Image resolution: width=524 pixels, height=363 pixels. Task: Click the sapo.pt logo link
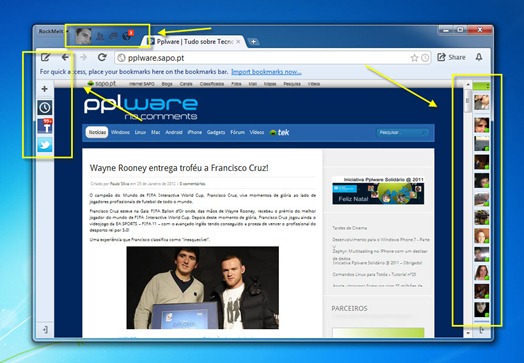pyautogui.click(x=102, y=84)
